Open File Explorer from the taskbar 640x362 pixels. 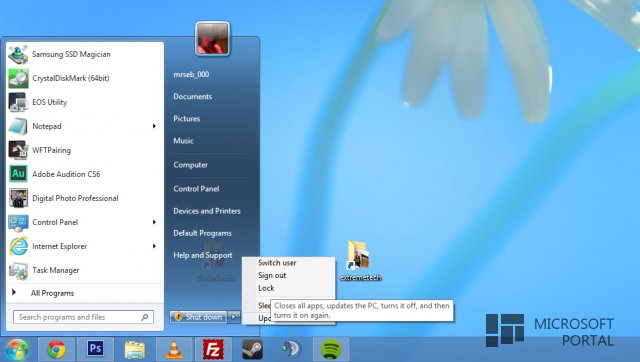click(x=135, y=349)
